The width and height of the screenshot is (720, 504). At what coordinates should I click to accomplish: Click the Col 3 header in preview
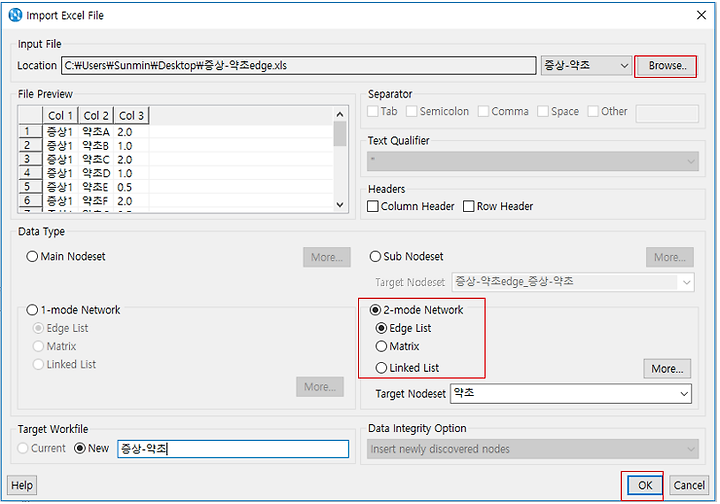click(131, 116)
